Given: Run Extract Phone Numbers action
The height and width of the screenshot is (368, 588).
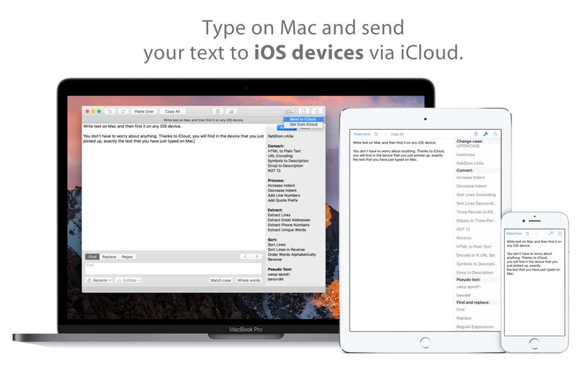Looking at the screenshot, I should (x=288, y=225).
